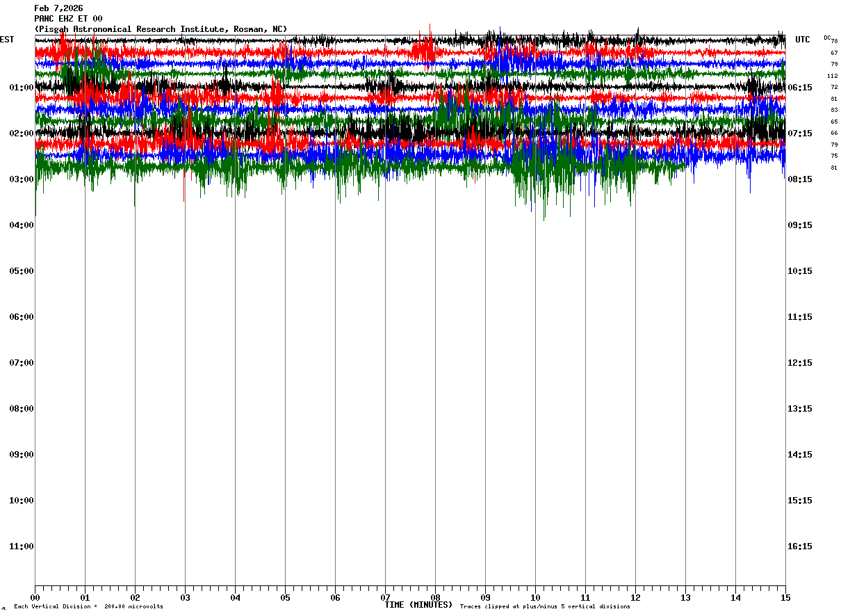Click minute 15 at the axis end

pyautogui.click(x=785, y=598)
